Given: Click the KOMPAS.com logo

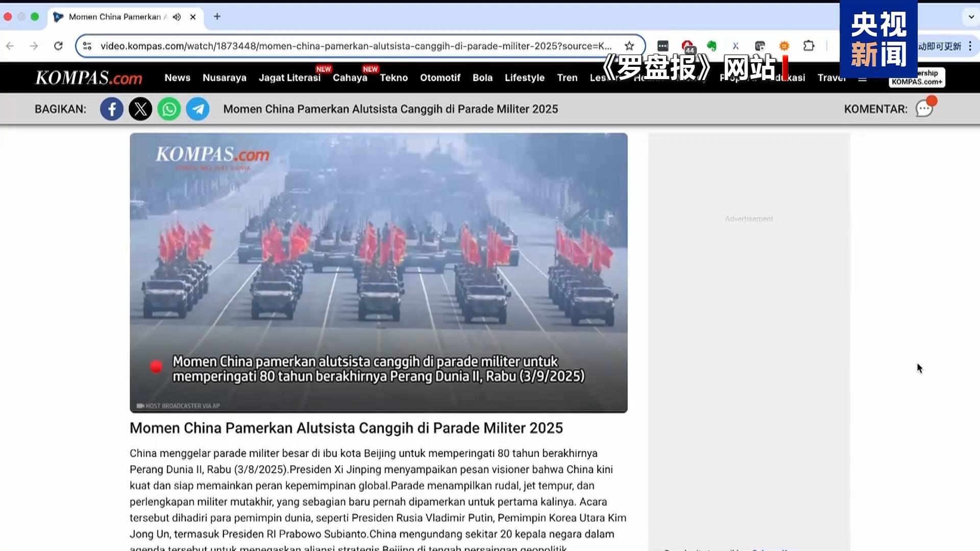Looking at the screenshot, I should [x=88, y=78].
